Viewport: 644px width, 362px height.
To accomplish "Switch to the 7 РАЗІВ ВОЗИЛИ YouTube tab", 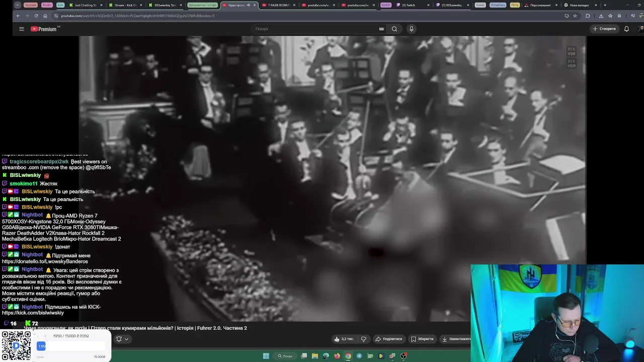I will [x=278, y=5].
